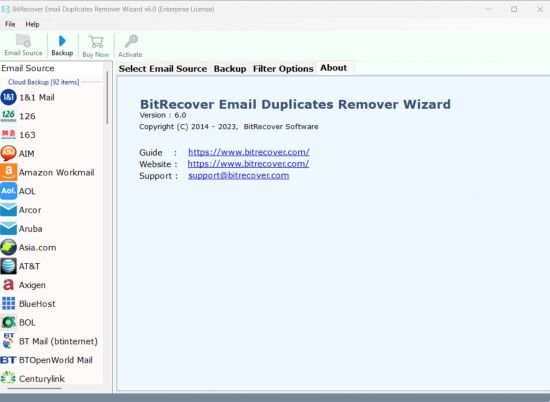Open the Guide bitrecover.com link
This screenshot has width=550, height=402.
point(249,152)
